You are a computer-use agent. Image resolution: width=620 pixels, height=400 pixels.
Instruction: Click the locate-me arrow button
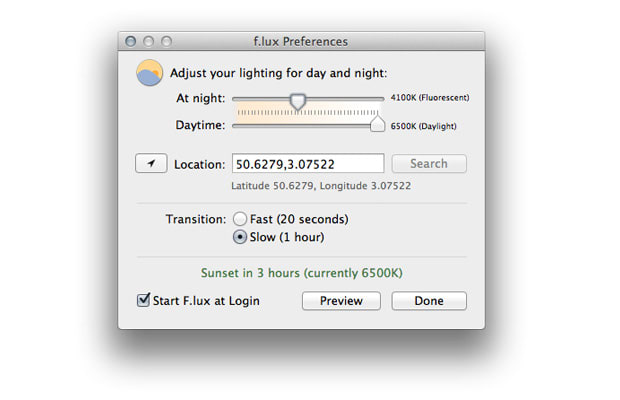[x=151, y=163]
